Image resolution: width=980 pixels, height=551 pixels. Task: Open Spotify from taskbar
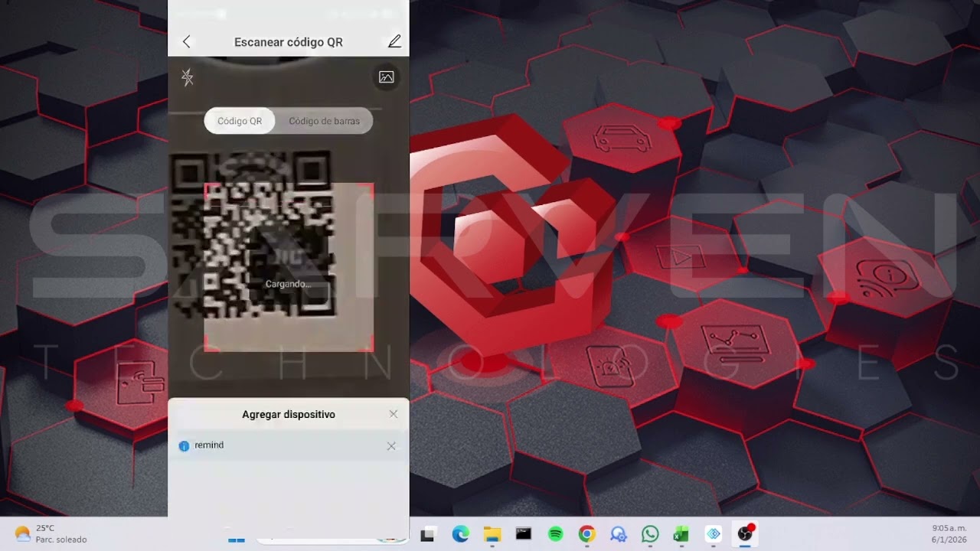pyautogui.click(x=555, y=534)
